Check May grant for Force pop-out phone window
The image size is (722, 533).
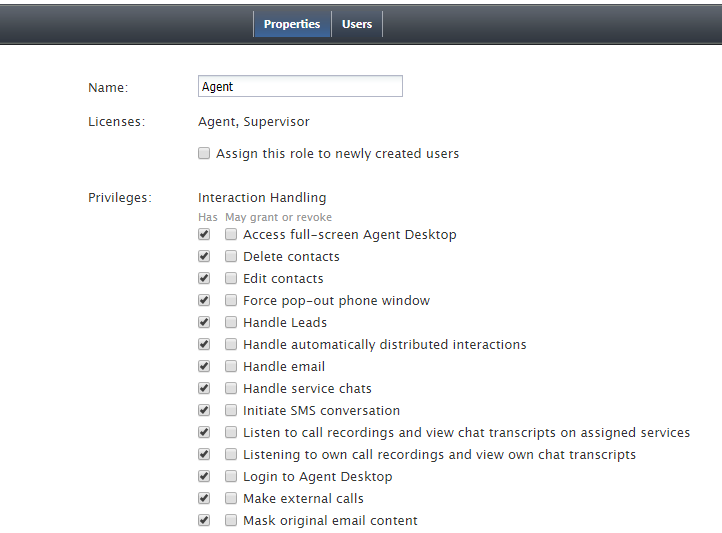(231, 301)
